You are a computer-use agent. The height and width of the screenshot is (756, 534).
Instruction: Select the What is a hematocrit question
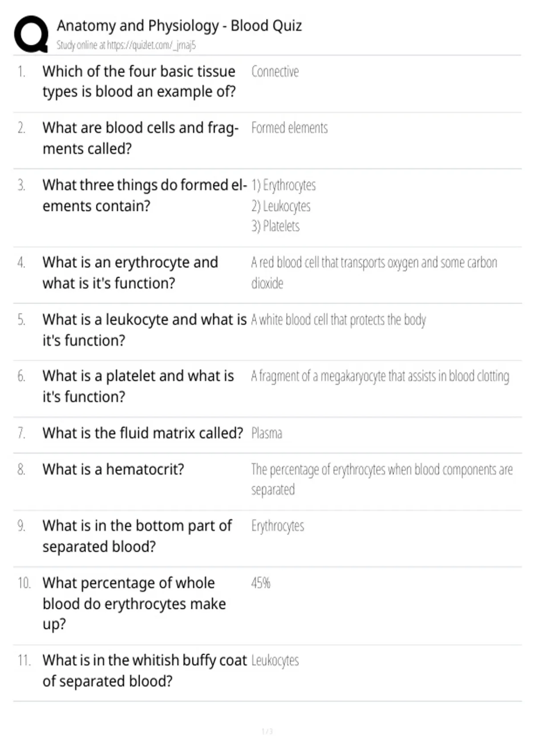pos(113,469)
